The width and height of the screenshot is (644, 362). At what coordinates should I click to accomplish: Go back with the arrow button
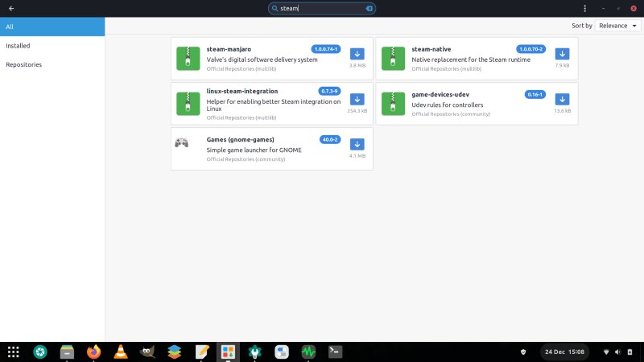[11, 8]
